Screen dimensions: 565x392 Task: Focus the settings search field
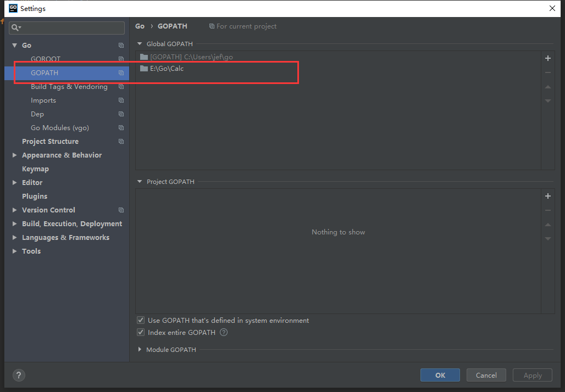[67, 27]
